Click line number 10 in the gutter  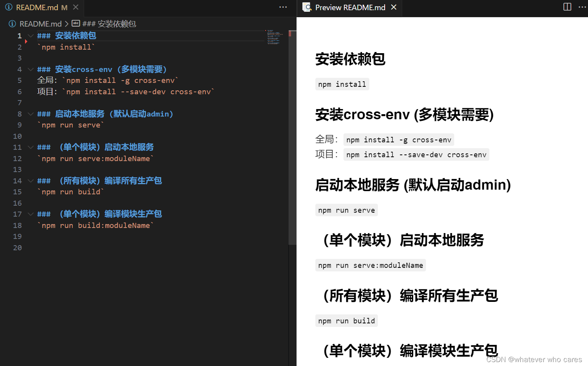(18, 136)
